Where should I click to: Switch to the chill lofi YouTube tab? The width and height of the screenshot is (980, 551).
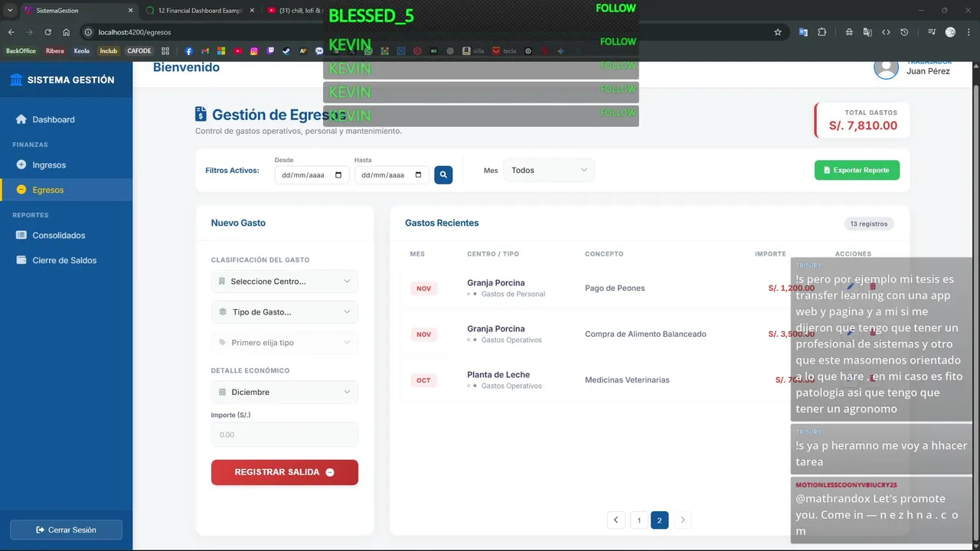tap(295, 11)
